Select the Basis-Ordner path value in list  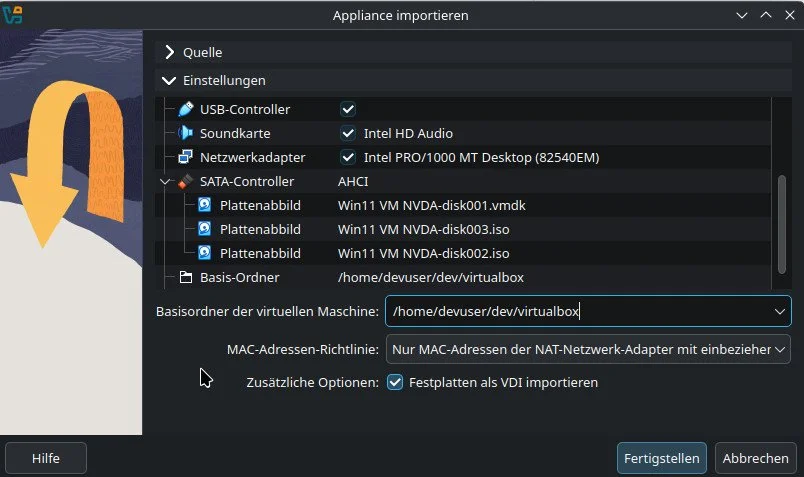(431, 277)
